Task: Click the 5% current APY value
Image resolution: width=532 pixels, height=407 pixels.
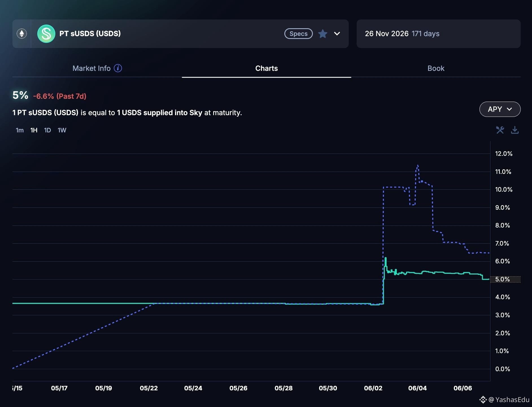Action: click(20, 95)
